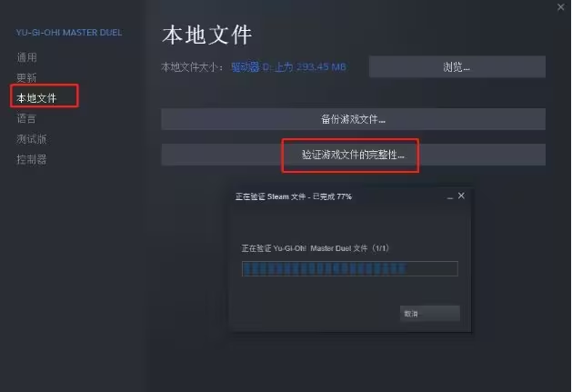Click the blue drive size link

(x=288, y=66)
